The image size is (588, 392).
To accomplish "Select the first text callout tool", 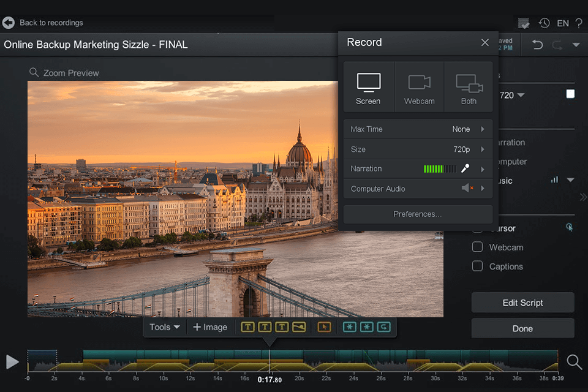I will pyautogui.click(x=248, y=327).
